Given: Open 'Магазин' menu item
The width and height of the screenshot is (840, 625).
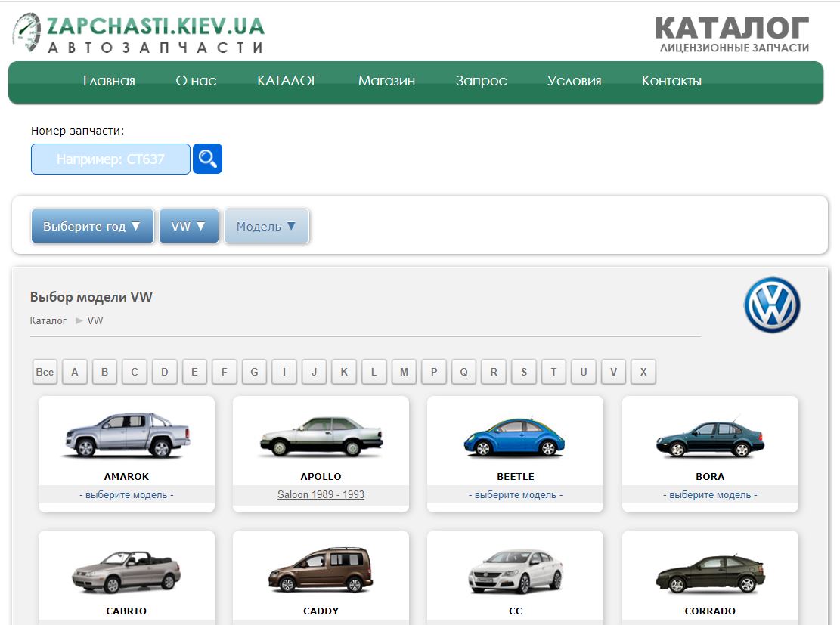Looking at the screenshot, I should [x=387, y=81].
